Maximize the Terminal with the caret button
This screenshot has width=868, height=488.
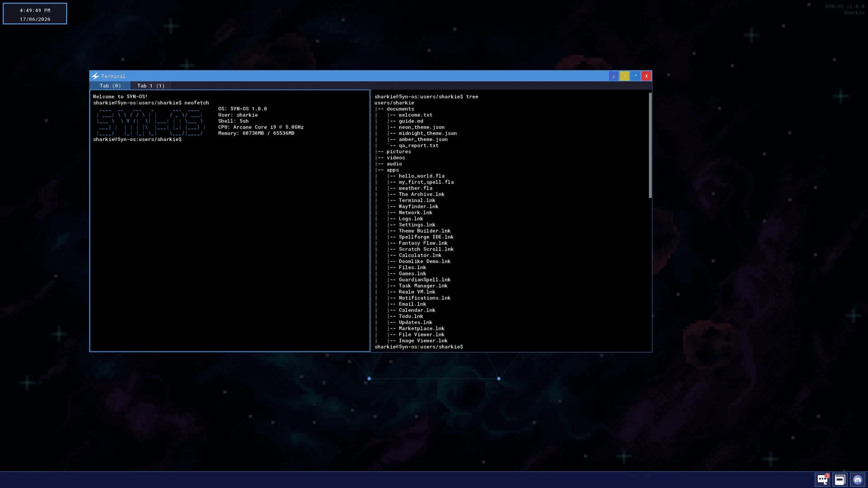point(635,76)
